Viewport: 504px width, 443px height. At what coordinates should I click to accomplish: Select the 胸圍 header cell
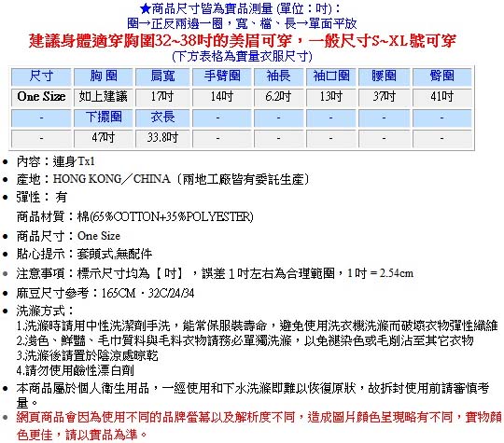click(104, 76)
